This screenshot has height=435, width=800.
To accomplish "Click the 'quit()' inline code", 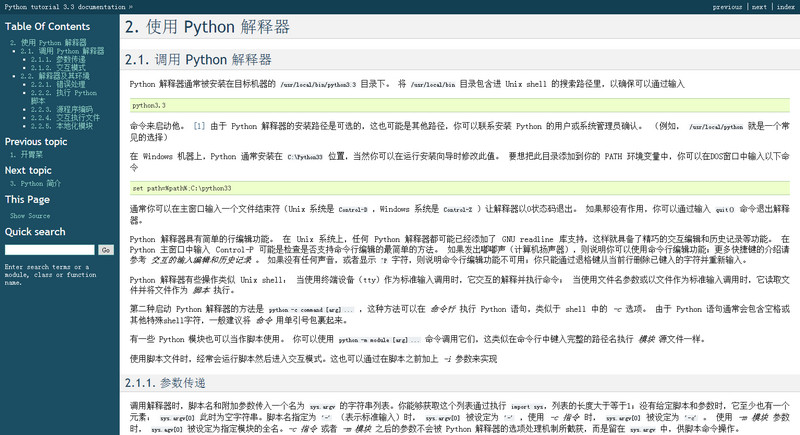I will coord(725,210).
